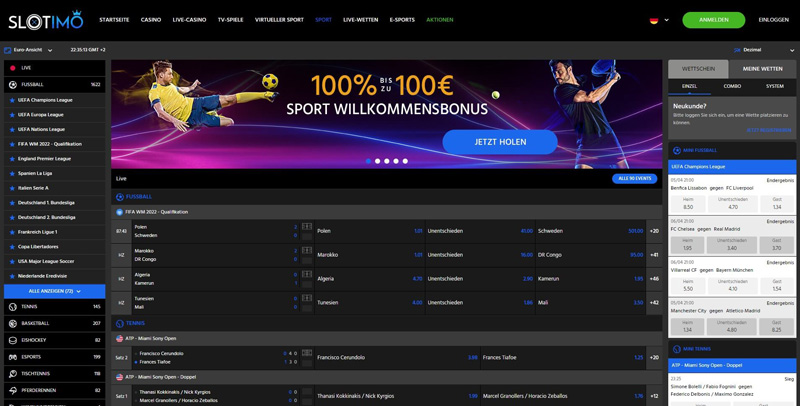Screen dimensions: 800x406
Task: Open the Live-Casino menu item
Action: pyautogui.click(x=189, y=20)
